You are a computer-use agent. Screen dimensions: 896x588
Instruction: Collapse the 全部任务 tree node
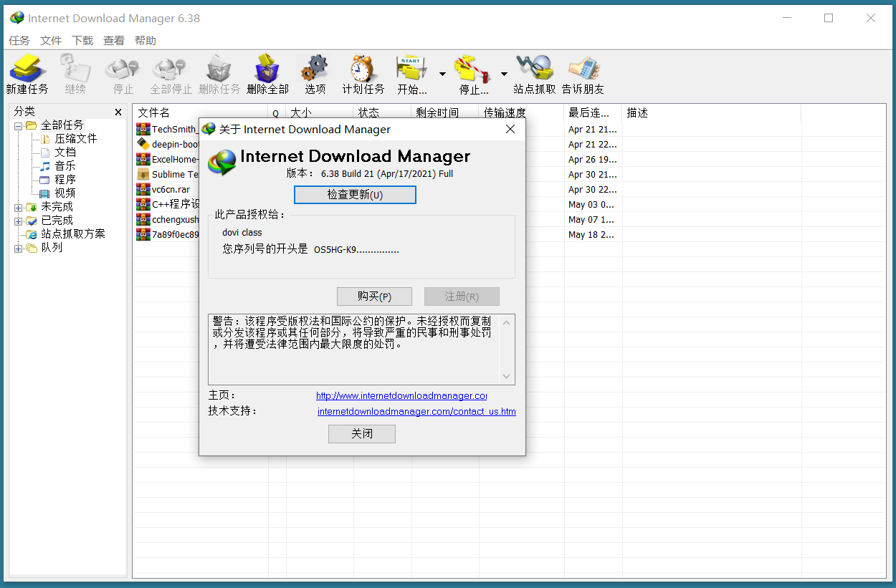tap(19, 125)
